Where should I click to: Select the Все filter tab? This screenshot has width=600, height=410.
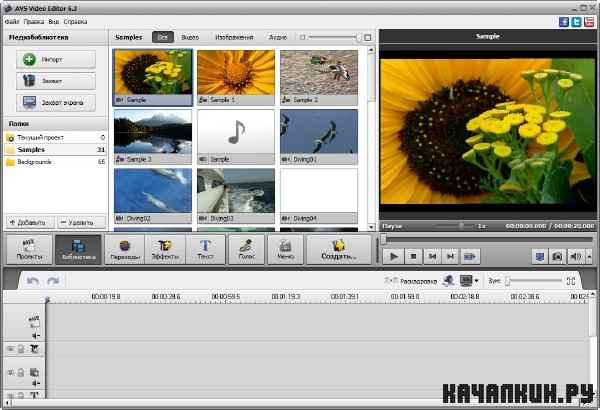coord(163,37)
